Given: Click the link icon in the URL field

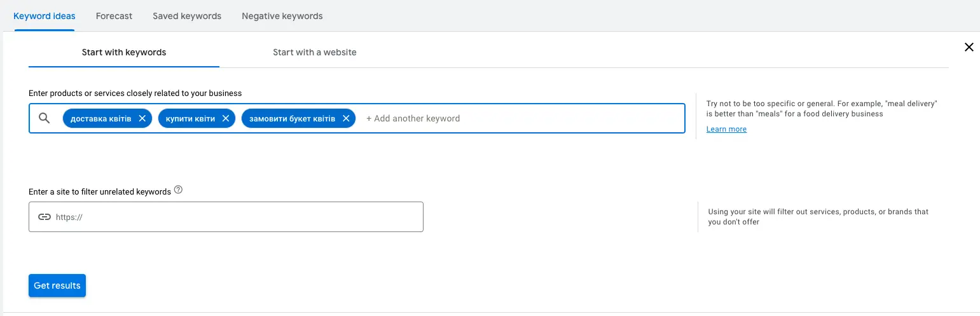Looking at the screenshot, I should pos(45,217).
